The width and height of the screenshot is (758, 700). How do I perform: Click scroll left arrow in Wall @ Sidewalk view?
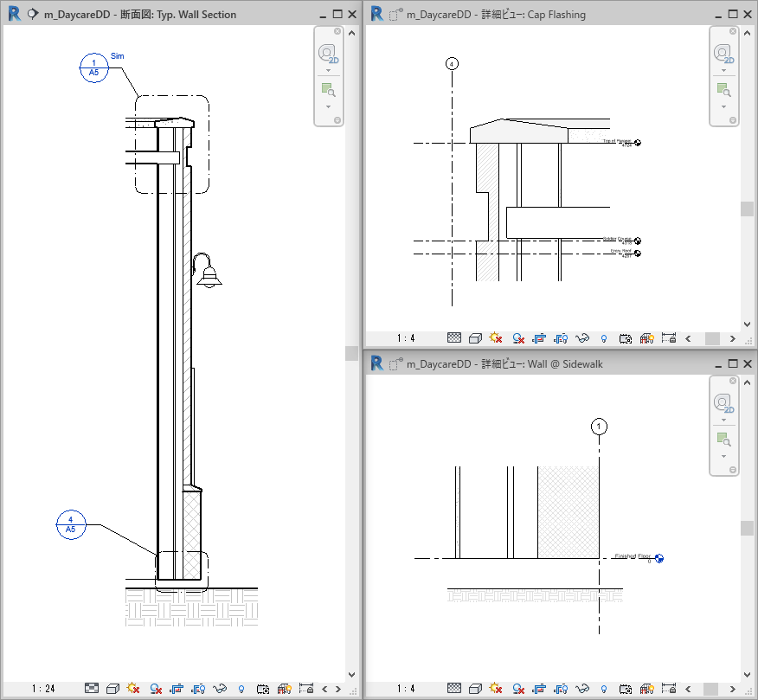689,689
